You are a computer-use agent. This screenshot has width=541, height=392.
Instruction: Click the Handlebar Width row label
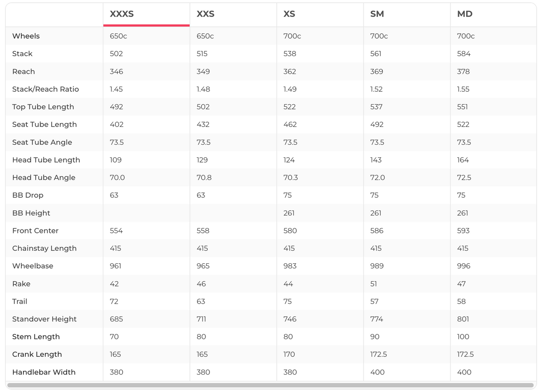pos(44,372)
